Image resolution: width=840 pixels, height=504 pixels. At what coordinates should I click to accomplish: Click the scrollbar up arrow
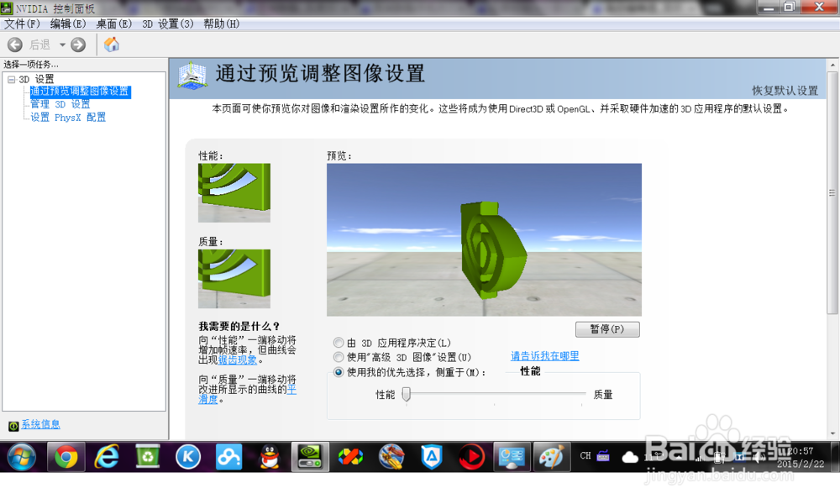coord(832,66)
